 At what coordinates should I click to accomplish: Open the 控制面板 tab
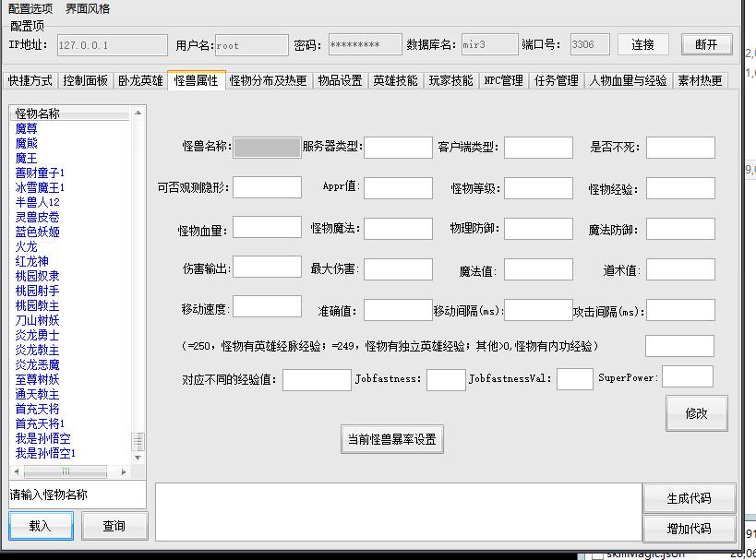86,80
